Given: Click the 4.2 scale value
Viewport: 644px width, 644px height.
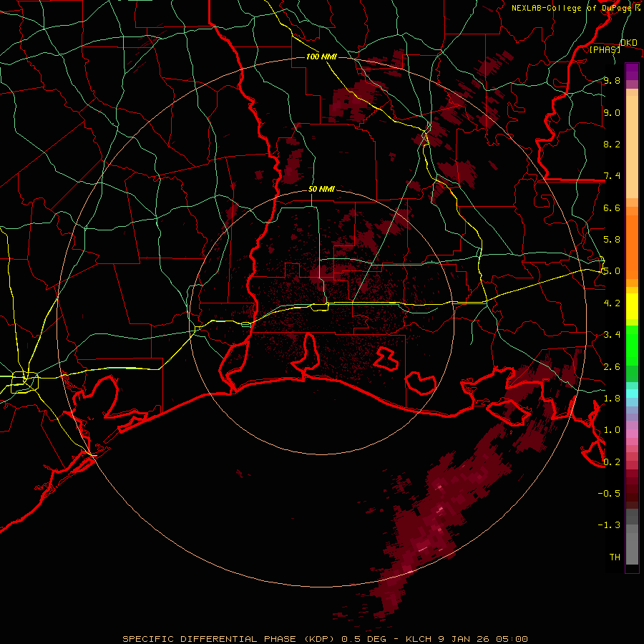Looking at the screenshot, I should [x=612, y=303].
